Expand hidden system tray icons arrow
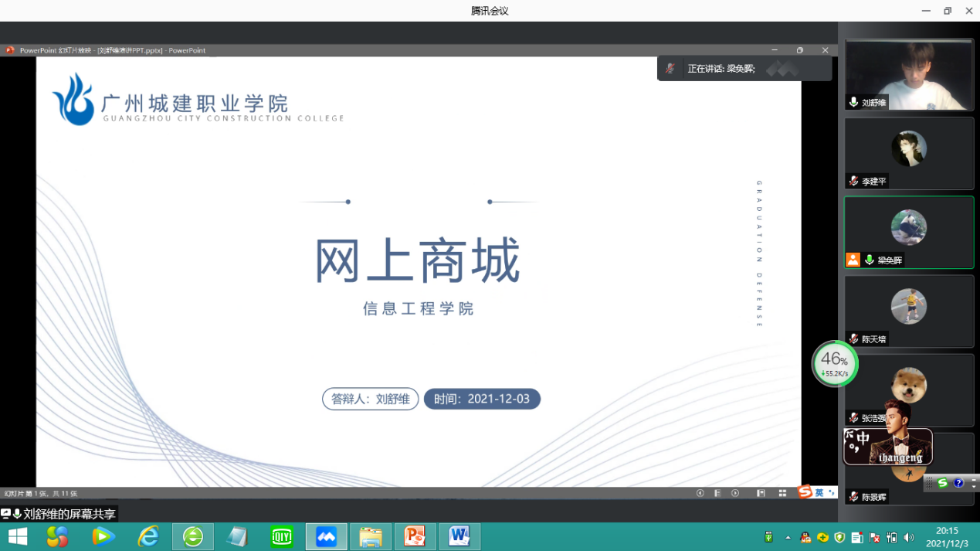 (788, 537)
